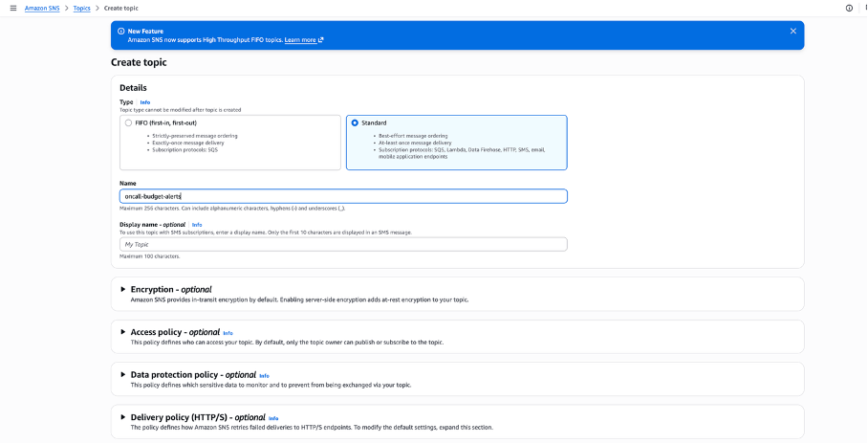Expand the Data protection policy section
Screen dimensions: 868x444
pyautogui.click(x=123, y=375)
